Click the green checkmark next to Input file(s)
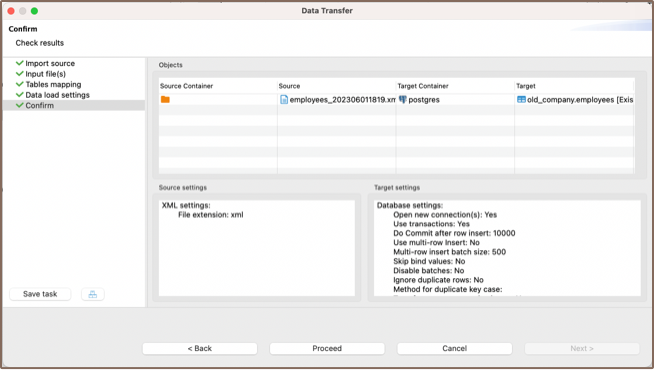654x370 pixels. coord(20,73)
